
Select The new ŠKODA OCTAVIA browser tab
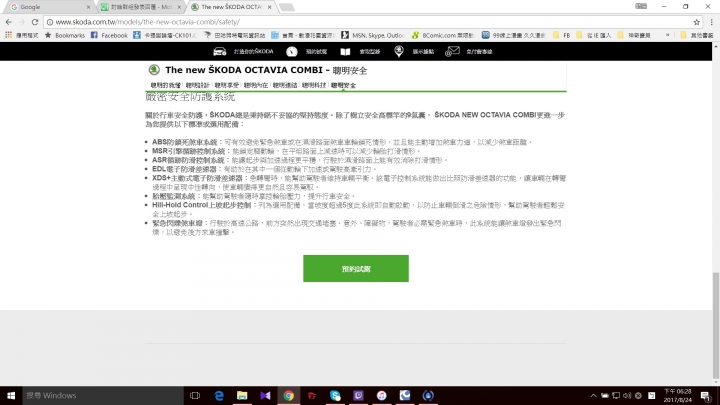231,7
